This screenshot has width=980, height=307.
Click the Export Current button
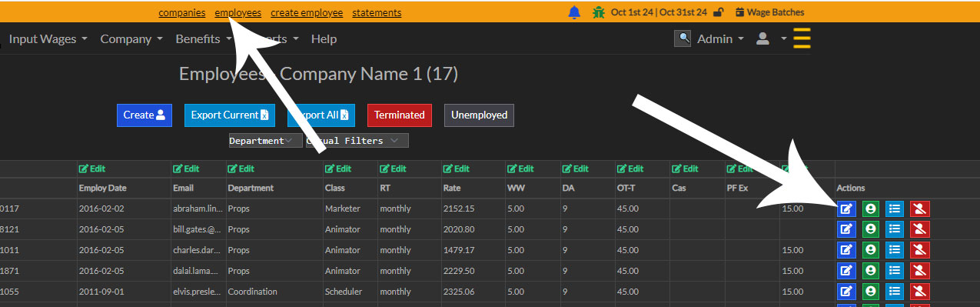click(229, 115)
